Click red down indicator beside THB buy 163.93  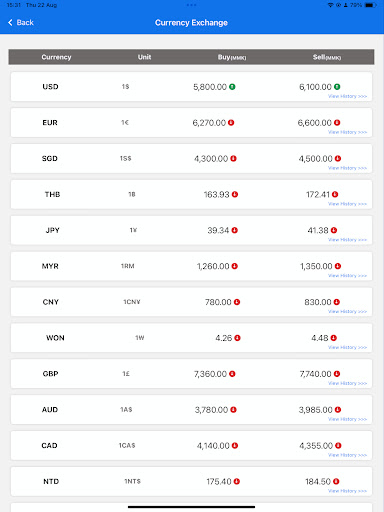click(235, 194)
